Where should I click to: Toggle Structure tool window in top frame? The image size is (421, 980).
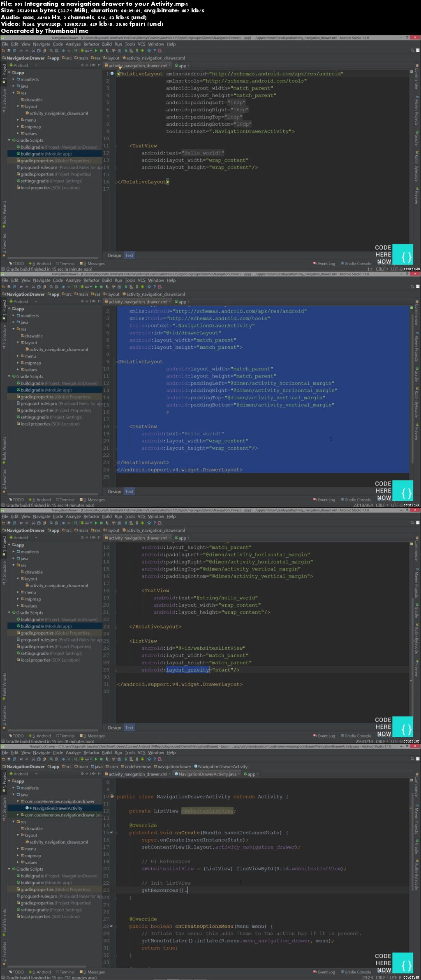click(x=4, y=100)
